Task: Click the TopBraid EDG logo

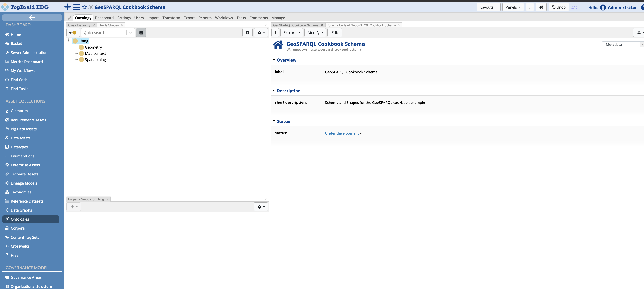Action: 25,7
